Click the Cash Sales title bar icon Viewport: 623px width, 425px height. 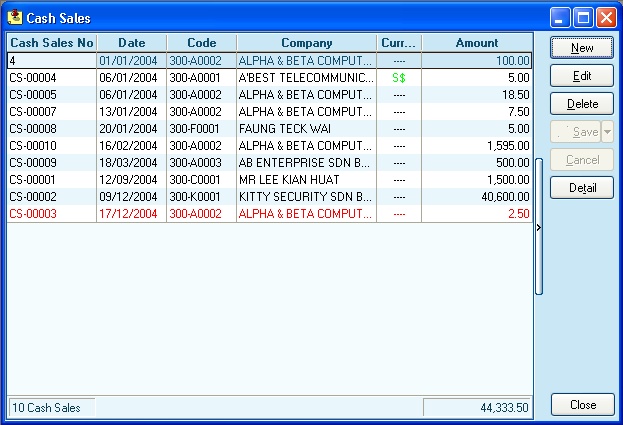[x=15, y=17]
